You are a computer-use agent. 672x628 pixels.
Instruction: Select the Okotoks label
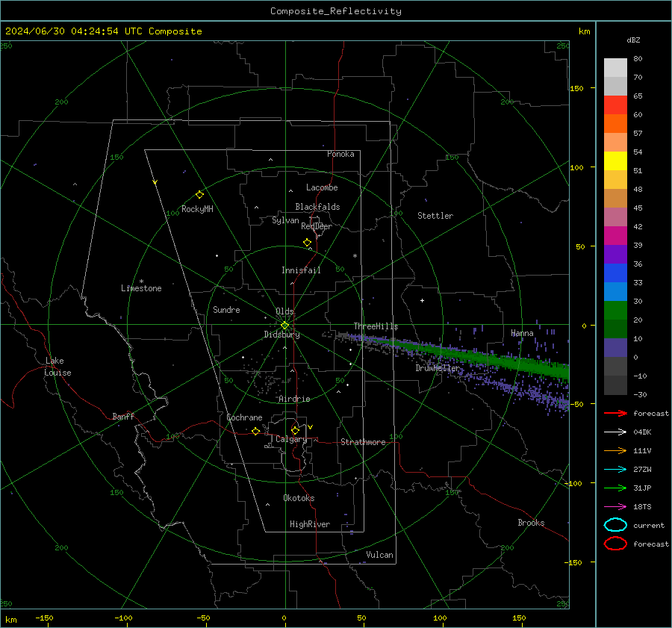tap(299, 498)
